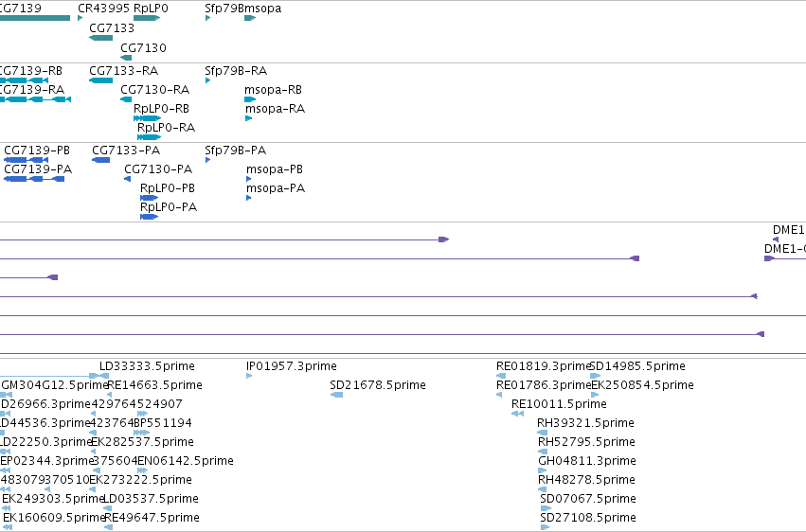Click the CG7139-PB protein label
Viewport: 806px width, 532px height.
[37, 151]
